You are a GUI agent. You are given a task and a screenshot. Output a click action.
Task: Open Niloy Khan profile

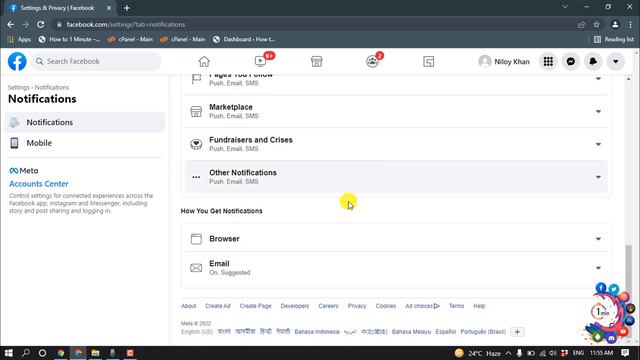504,62
